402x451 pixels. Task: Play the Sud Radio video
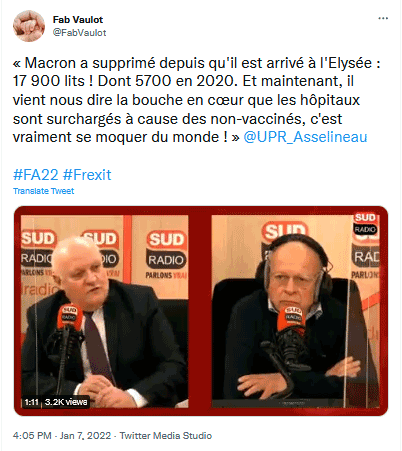[x=201, y=311]
